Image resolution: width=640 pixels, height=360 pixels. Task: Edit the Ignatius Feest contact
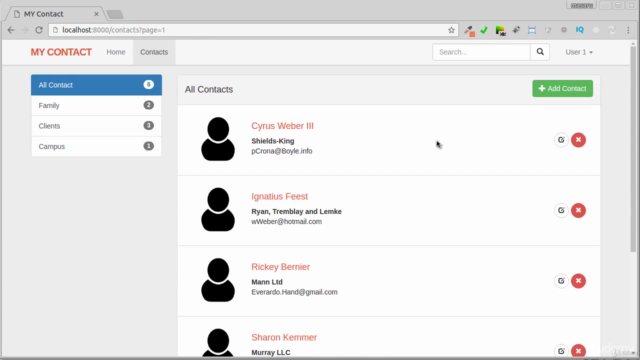tap(561, 211)
